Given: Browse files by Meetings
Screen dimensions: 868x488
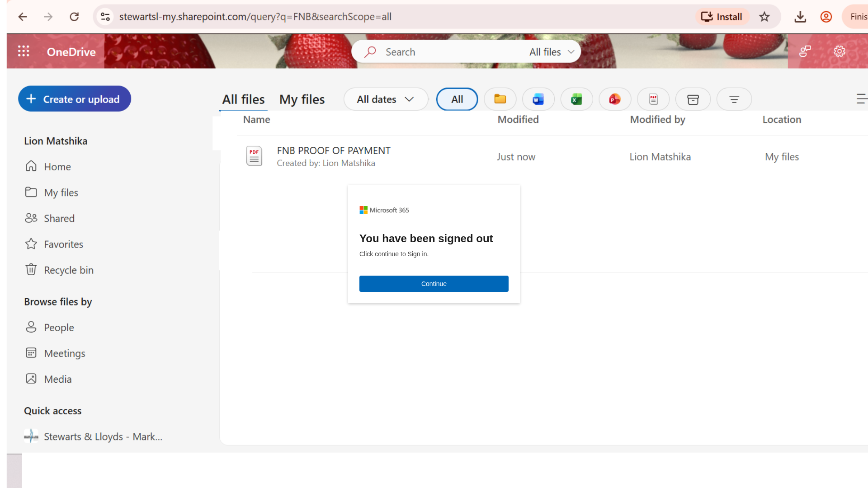Looking at the screenshot, I should click(65, 353).
